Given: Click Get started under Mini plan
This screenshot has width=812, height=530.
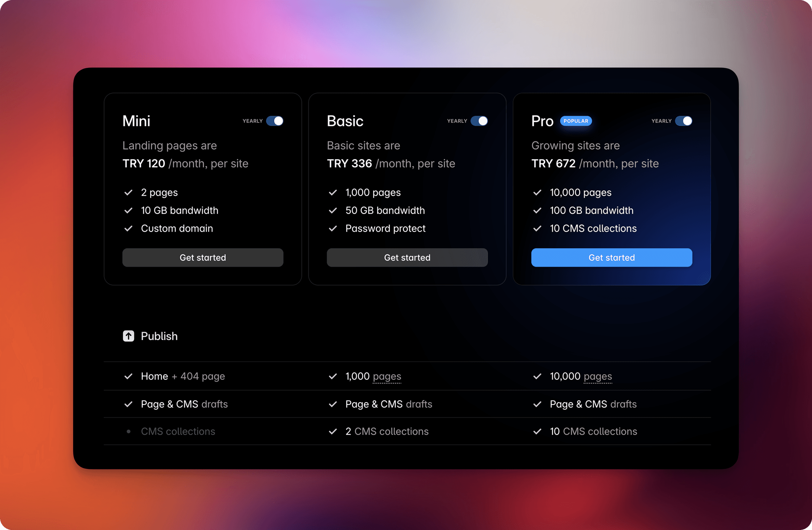Looking at the screenshot, I should tap(203, 258).
